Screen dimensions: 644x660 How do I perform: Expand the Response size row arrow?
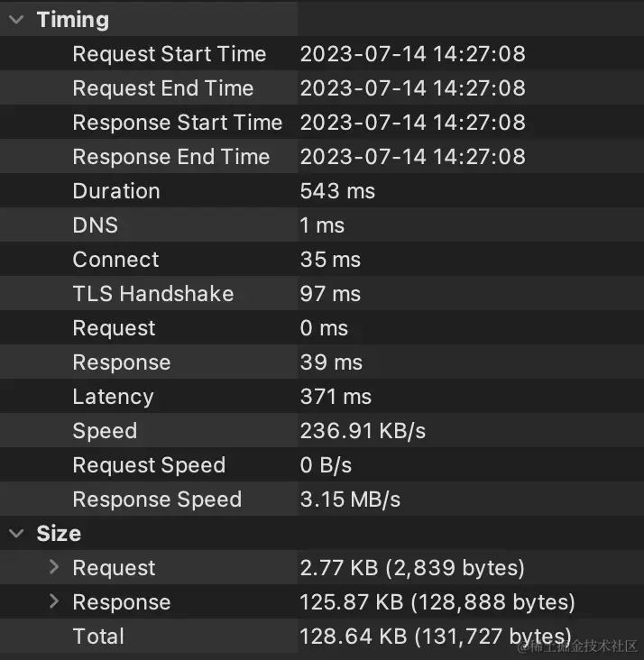coord(53,601)
